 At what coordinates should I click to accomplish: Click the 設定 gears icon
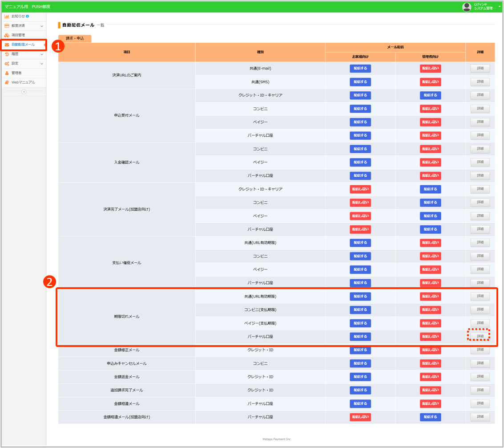click(x=7, y=64)
